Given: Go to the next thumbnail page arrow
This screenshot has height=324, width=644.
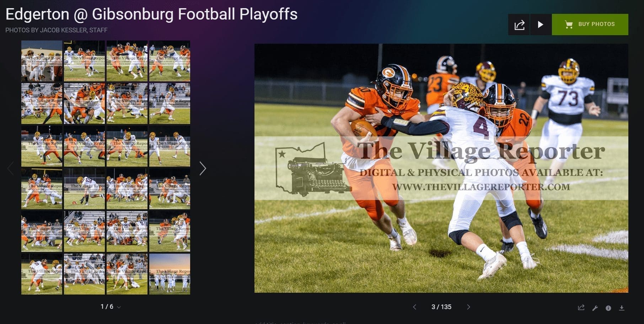Looking at the screenshot, I should [203, 168].
